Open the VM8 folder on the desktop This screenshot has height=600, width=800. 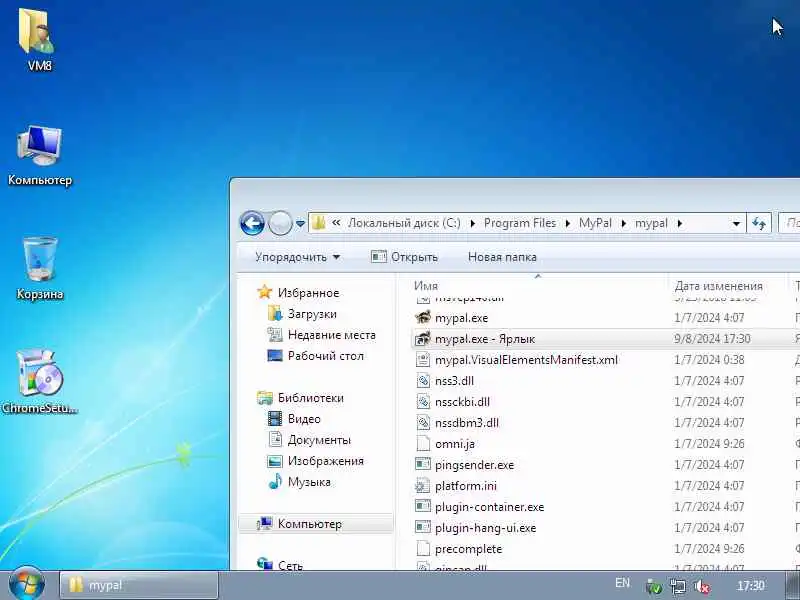39,38
